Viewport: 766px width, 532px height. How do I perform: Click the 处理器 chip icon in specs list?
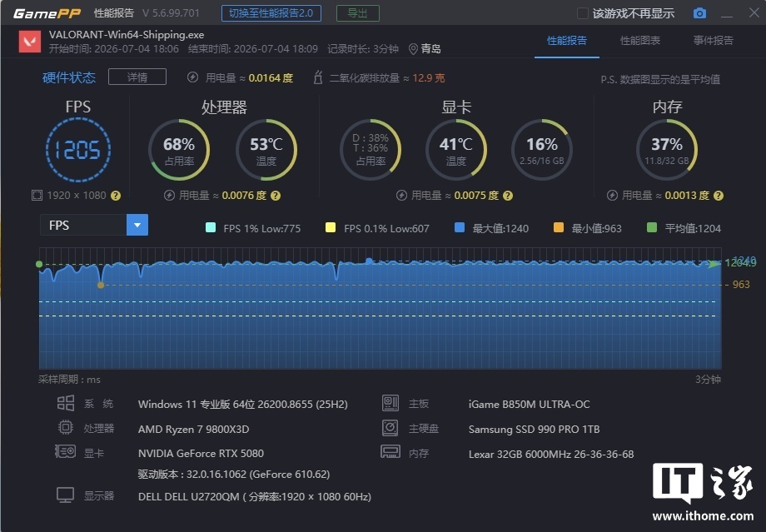65,427
